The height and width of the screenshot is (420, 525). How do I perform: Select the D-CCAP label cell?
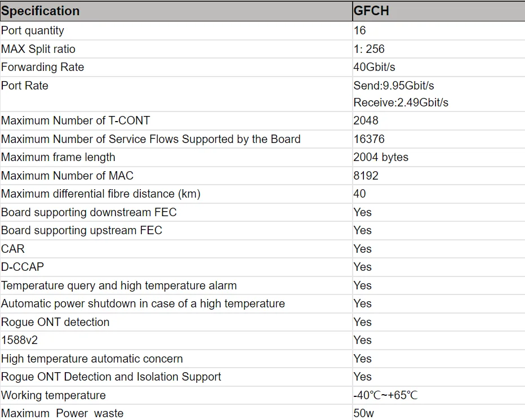tap(23, 267)
